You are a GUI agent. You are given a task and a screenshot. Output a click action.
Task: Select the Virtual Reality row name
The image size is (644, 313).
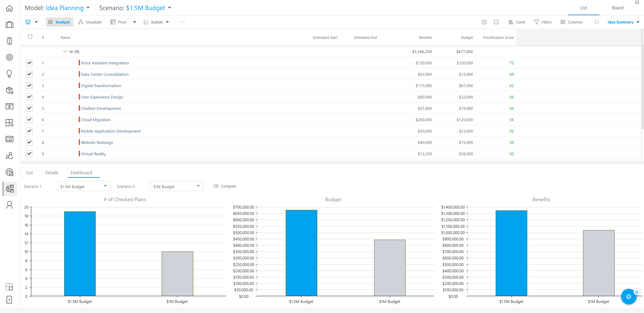(93, 153)
